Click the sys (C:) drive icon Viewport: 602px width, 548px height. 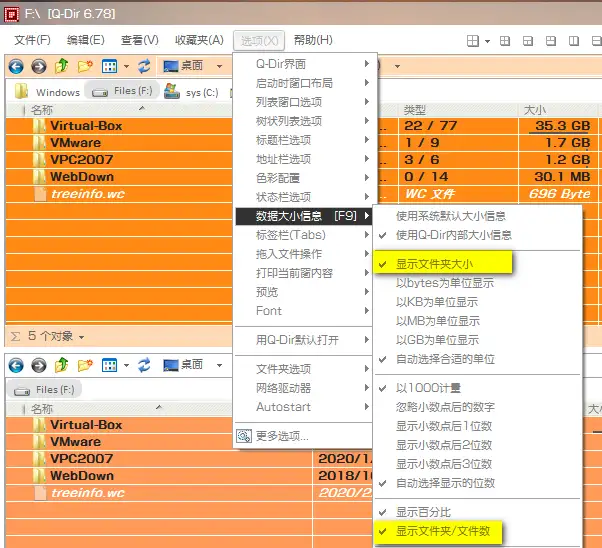tap(172, 91)
